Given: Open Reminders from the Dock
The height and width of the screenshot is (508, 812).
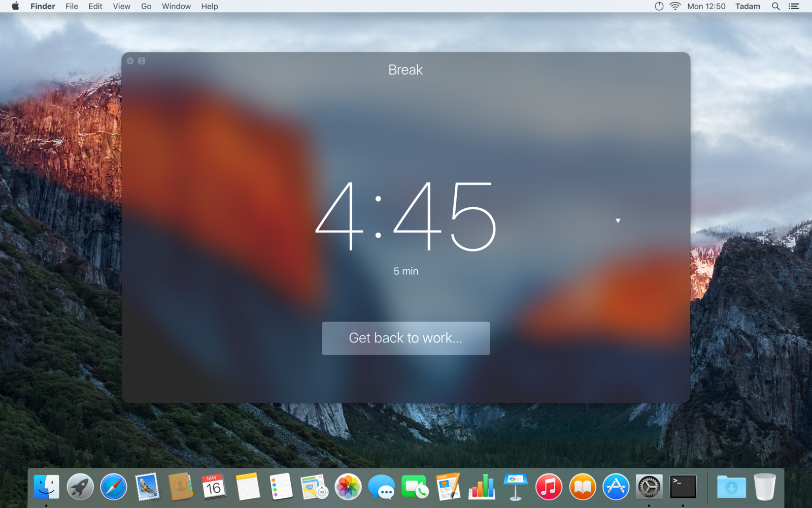Looking at the screenshot, I should tap(281, 487).
